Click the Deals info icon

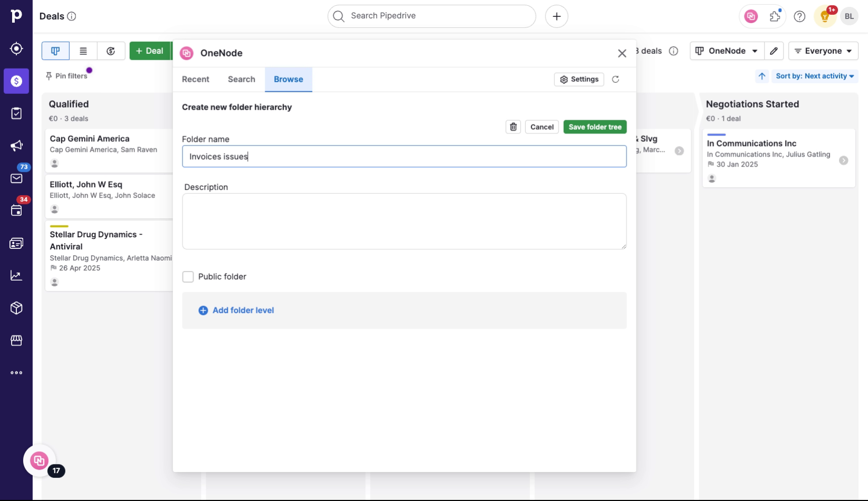click(x=72, y=16)
